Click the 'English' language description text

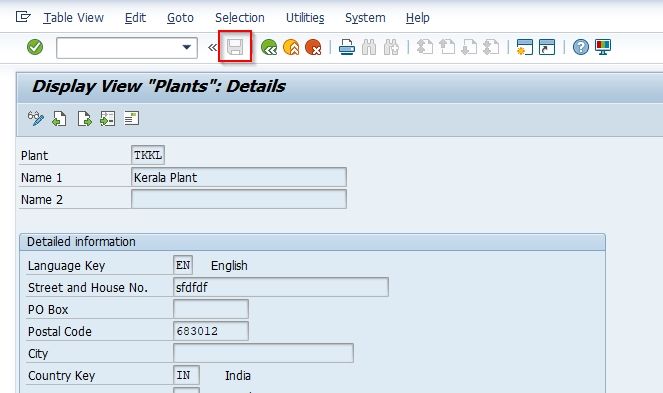point(229,266)
